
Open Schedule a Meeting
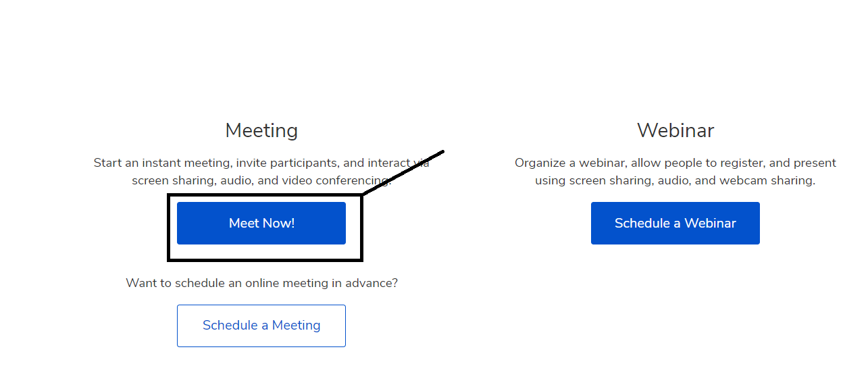click(x=261, y=326)
